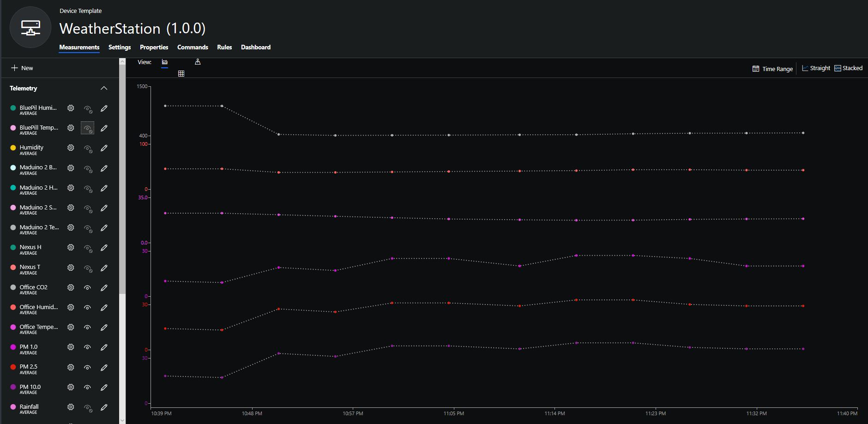Edit the Office CO2 measurement
This screenshot has width=868, height=424.
point(104,287)
